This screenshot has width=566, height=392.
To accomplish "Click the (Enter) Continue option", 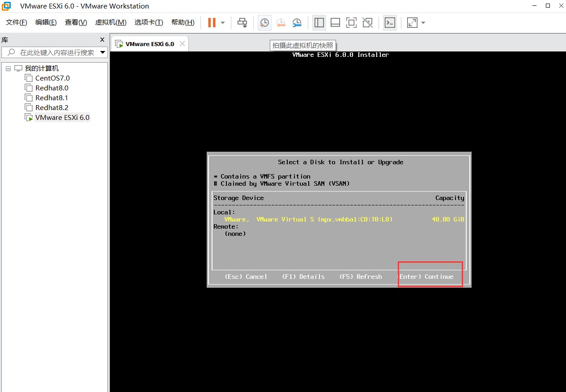I will coord(425,277).
